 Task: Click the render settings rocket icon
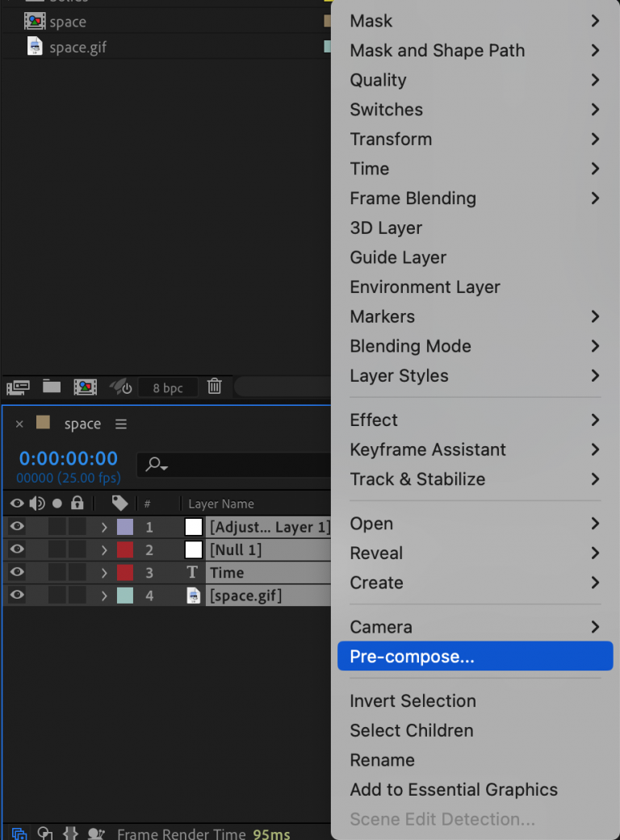[119, 387]
